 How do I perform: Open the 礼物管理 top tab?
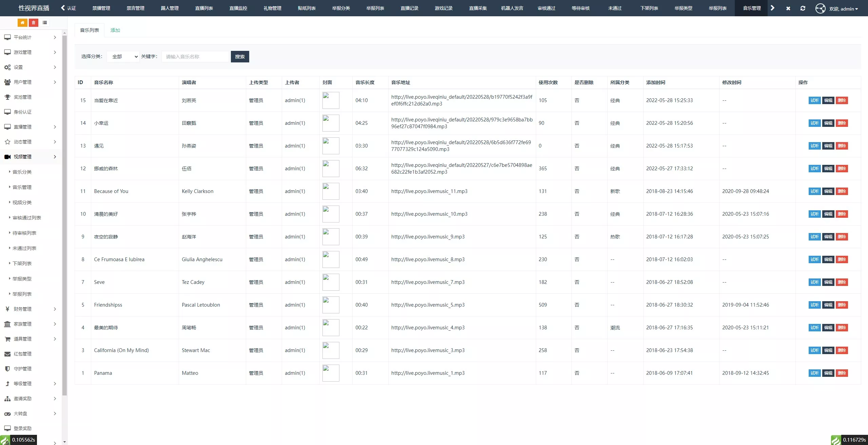click(x=272, y=8)
